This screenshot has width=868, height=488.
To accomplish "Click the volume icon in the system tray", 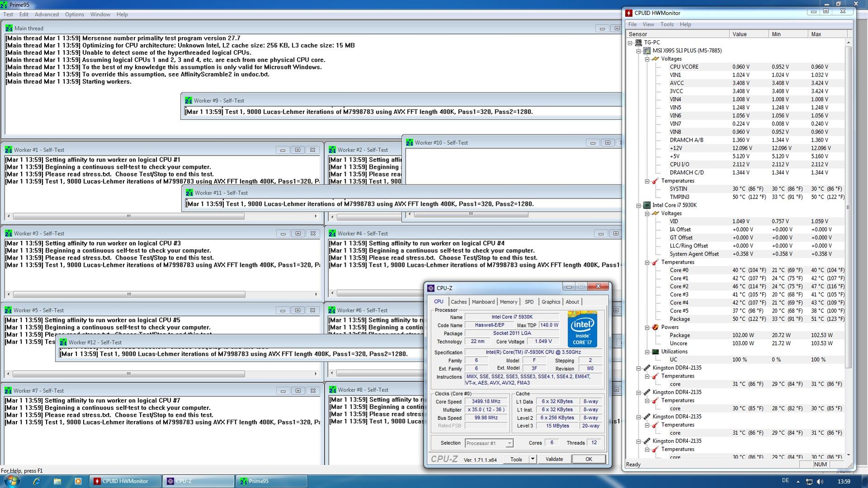I will click(820, 482).
